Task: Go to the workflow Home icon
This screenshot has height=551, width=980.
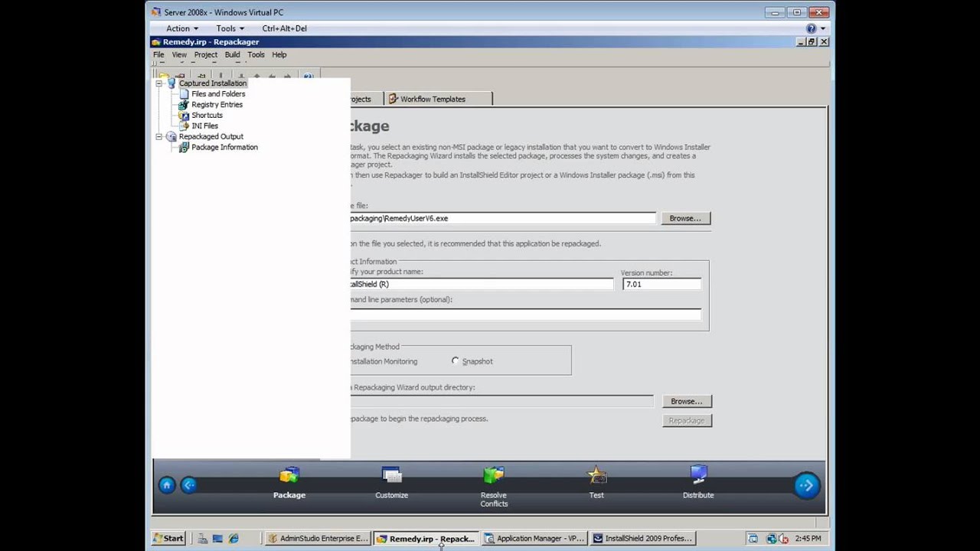Action: (166, 484)
